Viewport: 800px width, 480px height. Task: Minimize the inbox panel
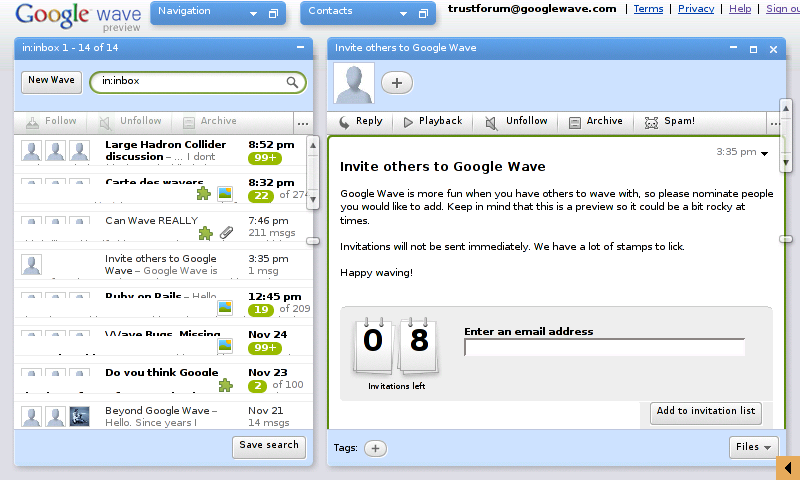[301, 47]
